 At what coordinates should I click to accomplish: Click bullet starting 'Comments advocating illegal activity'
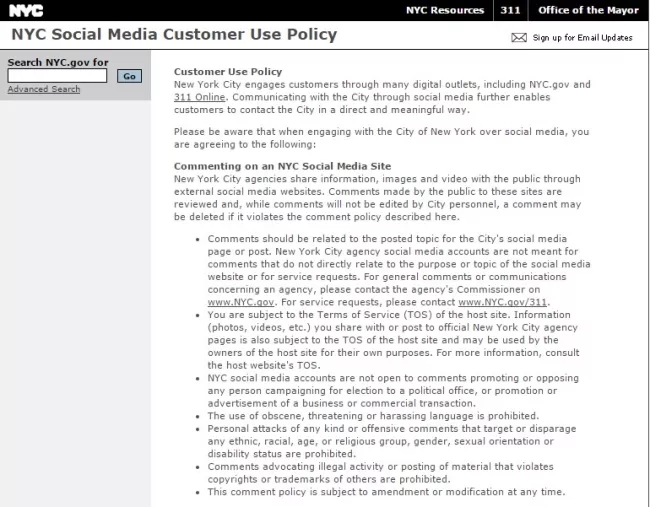click(381, 473)
